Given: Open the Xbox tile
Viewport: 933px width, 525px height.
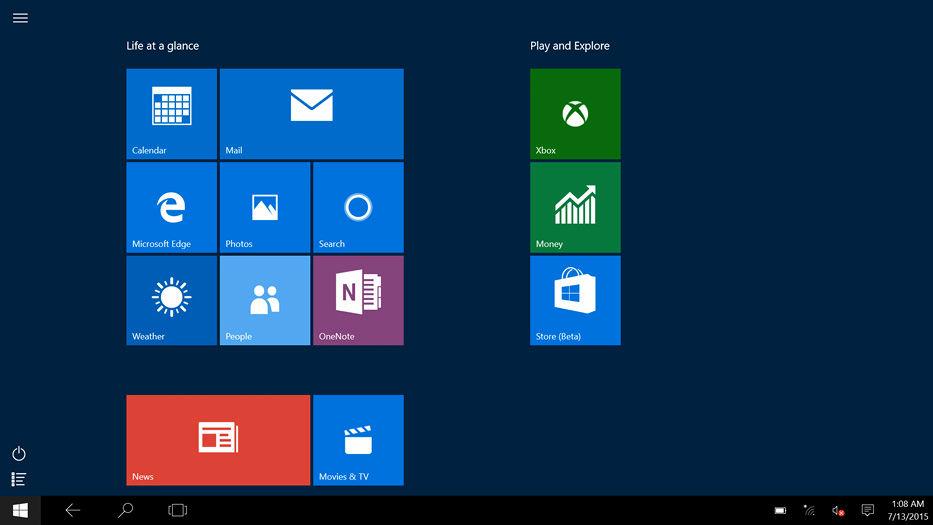Looking at the screenshot, I should click(x=575, y=114).
